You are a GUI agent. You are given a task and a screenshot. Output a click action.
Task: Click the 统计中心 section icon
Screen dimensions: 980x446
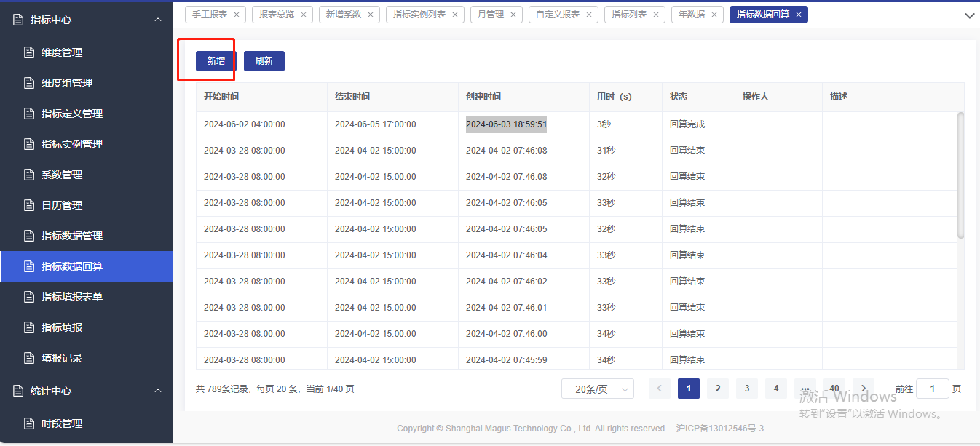19,391
